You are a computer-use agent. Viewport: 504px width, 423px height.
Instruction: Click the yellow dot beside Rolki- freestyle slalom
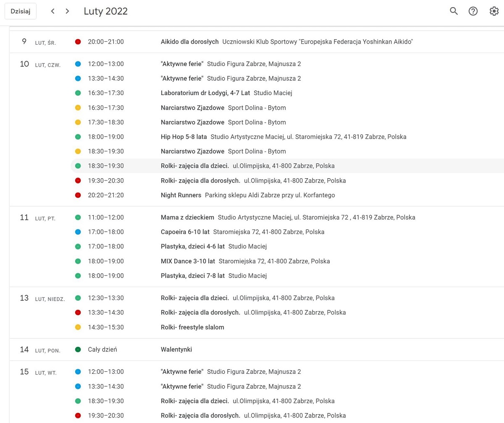pyautogui.click(x=78, y=327)
